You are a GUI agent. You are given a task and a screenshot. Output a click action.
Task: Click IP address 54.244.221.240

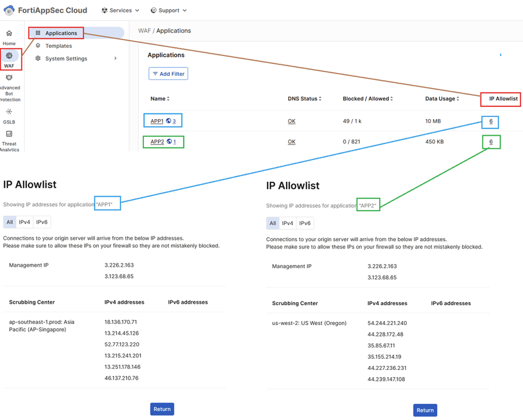(387, 323)
